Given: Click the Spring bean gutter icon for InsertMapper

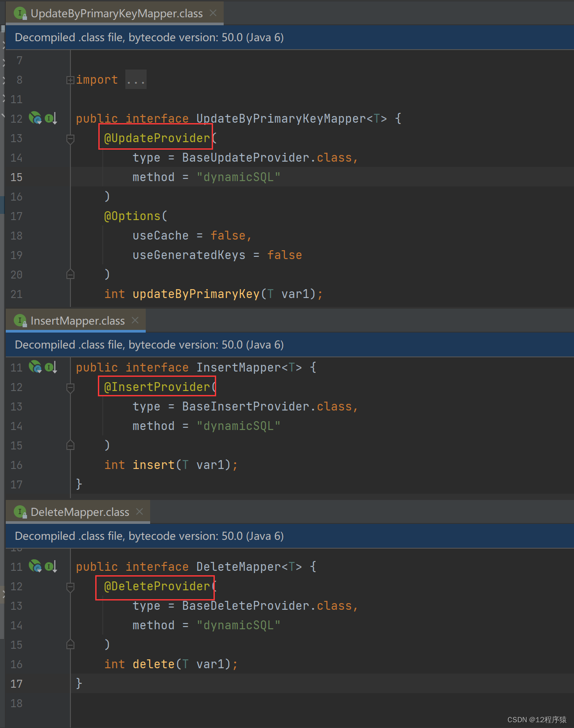Looking at the screenshot, I should [35, 367].
